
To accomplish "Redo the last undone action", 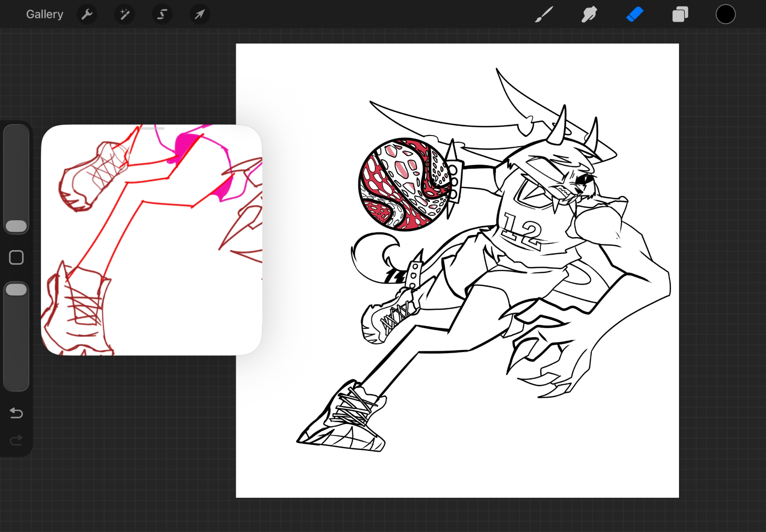I will [x=16, y=440].
